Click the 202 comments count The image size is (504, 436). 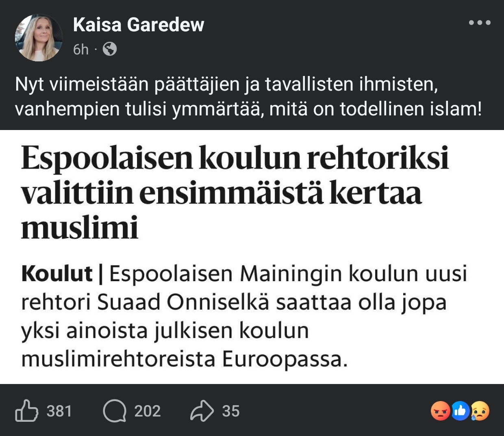pos(148,411)
